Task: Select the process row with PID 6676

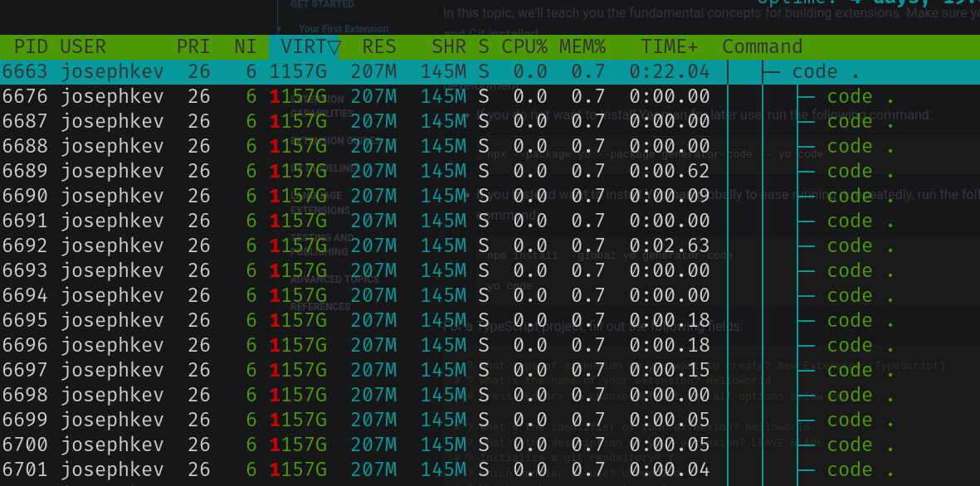Action: pos(25,96)
